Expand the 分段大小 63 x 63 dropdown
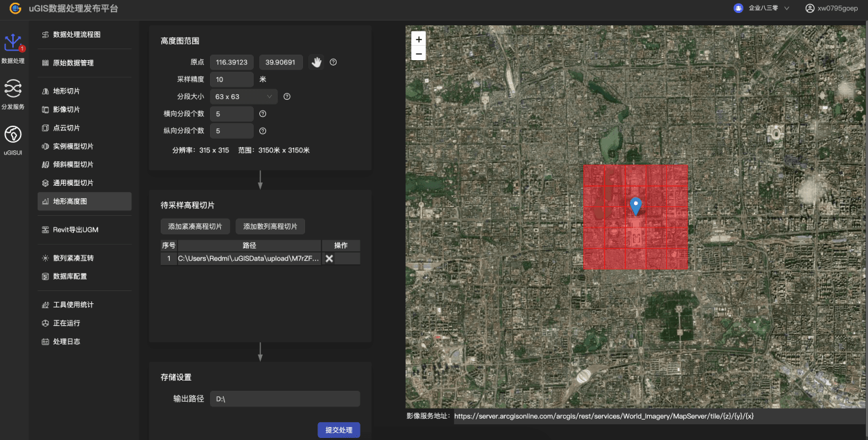 coord(244,97)
